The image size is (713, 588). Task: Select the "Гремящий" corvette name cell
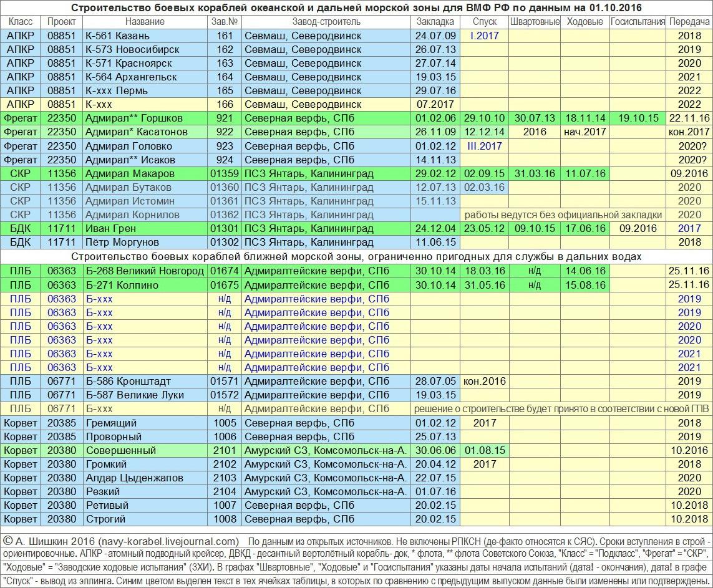(111, 423)
